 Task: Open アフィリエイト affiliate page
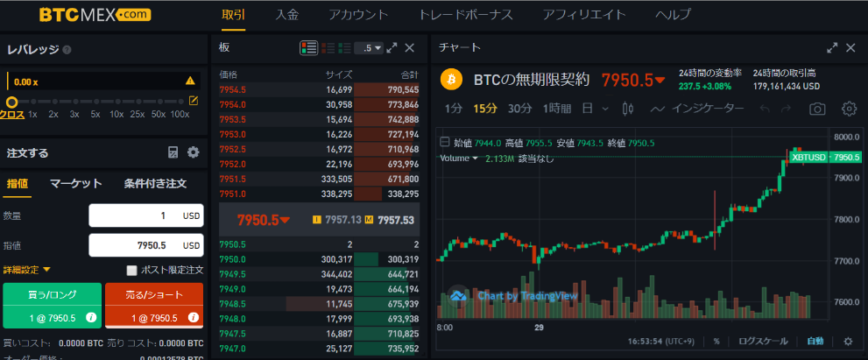584,15
